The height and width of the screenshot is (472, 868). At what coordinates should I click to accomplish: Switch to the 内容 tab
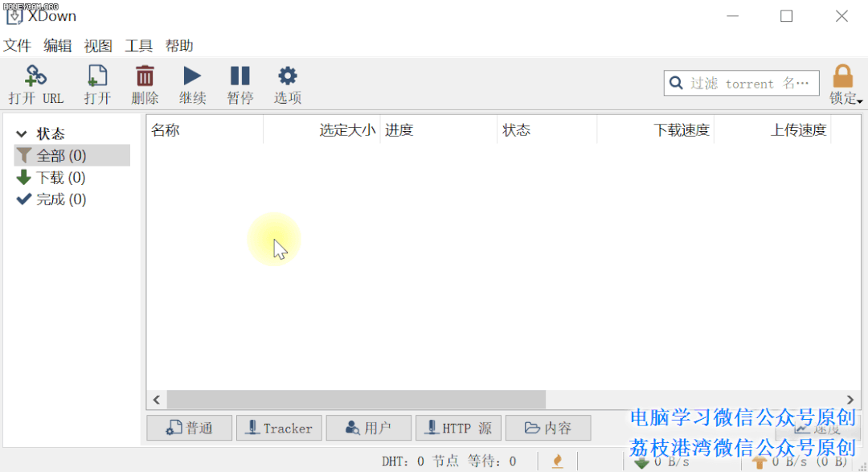point(548,428)
